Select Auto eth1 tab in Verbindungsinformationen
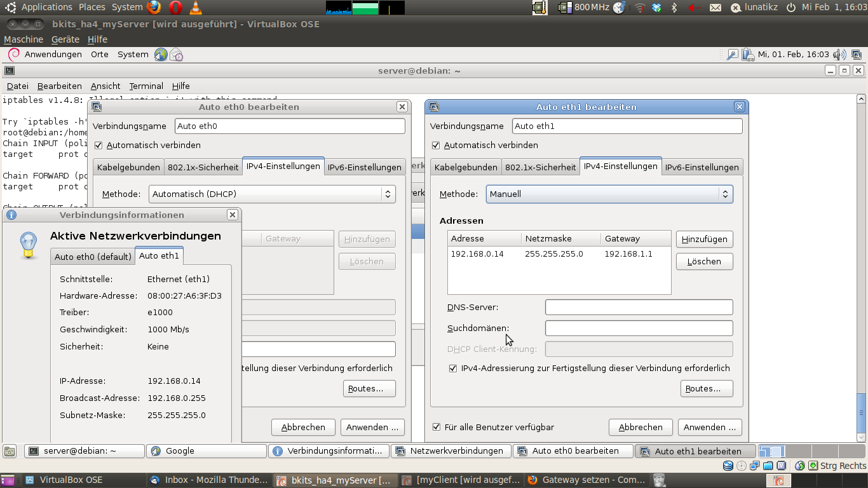868x488 pixels. pos(159,255)
